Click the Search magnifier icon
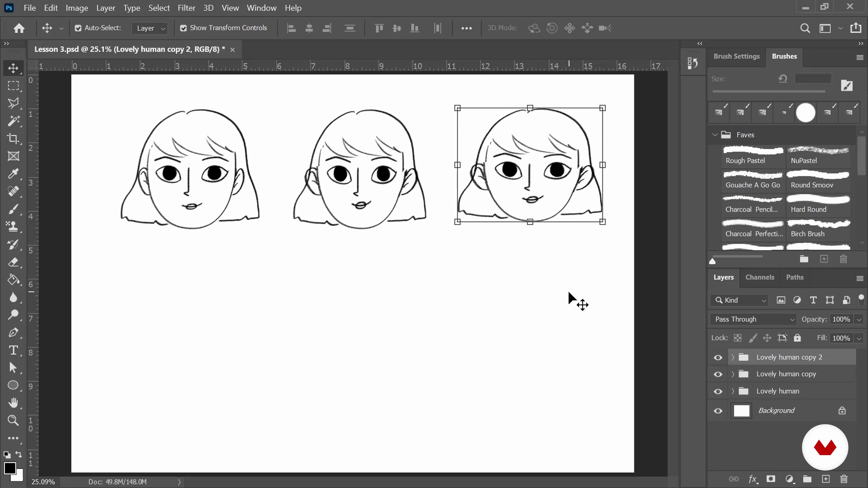868x488 pixels. click(805, 28)
